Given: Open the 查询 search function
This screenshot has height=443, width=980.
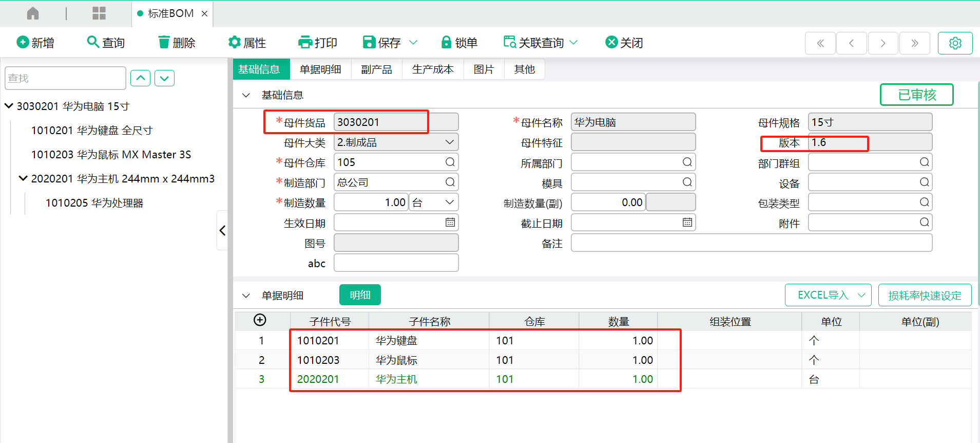Looking at the screenshot, I should (106, 43).
